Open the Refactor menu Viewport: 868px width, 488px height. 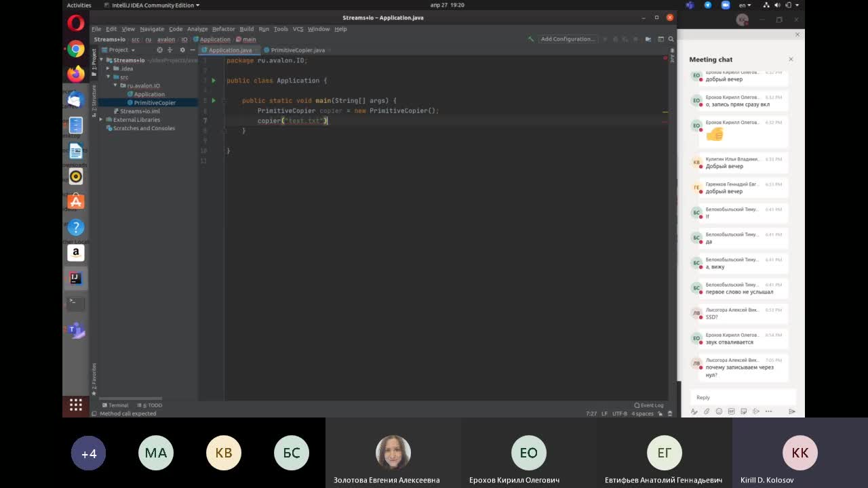tap(223, 29)
